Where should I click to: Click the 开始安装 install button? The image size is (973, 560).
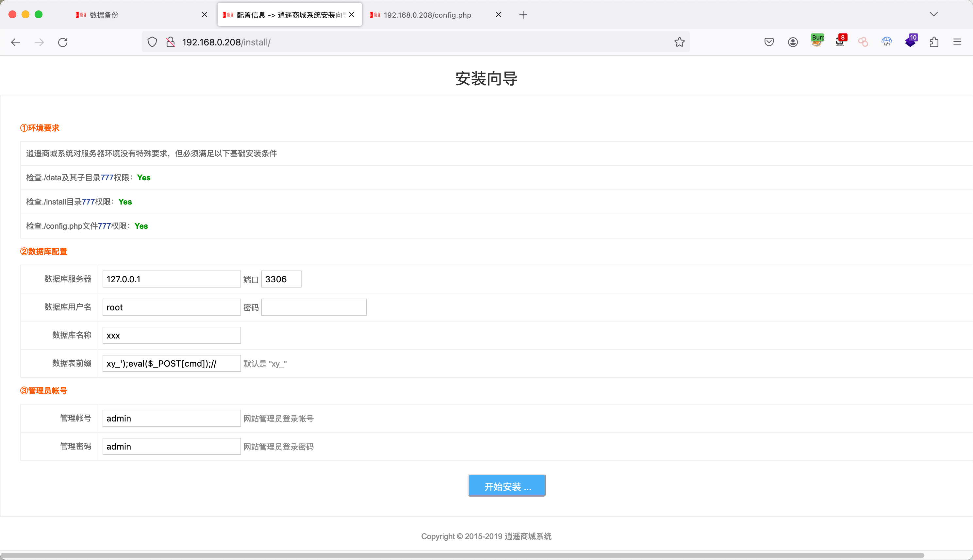coord(506,486)
